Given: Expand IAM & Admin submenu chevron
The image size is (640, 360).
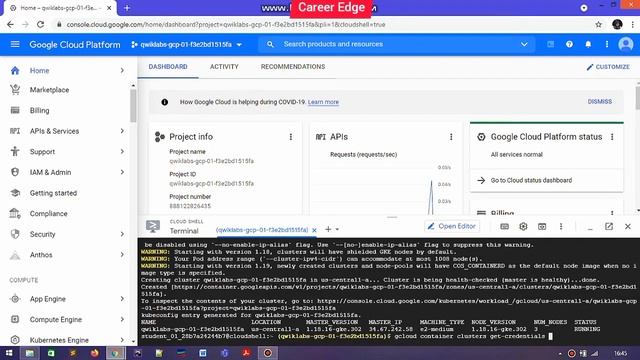Looking at the screenshot, I should [x=122, y=172].
